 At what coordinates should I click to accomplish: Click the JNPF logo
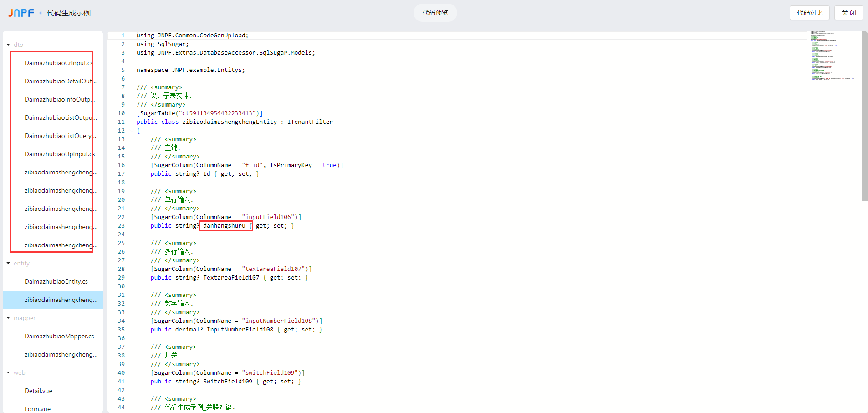click(21, 13)
